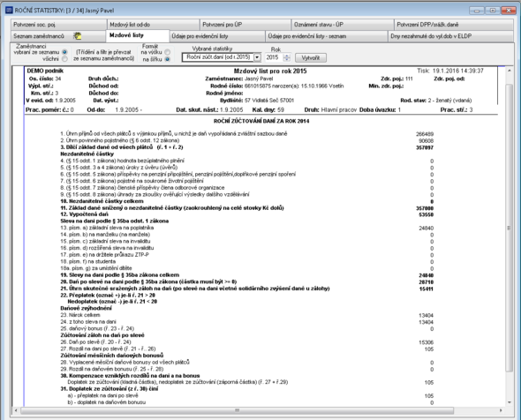
Task: Click the Rok year input field
Action: click(x=274, y=57)
